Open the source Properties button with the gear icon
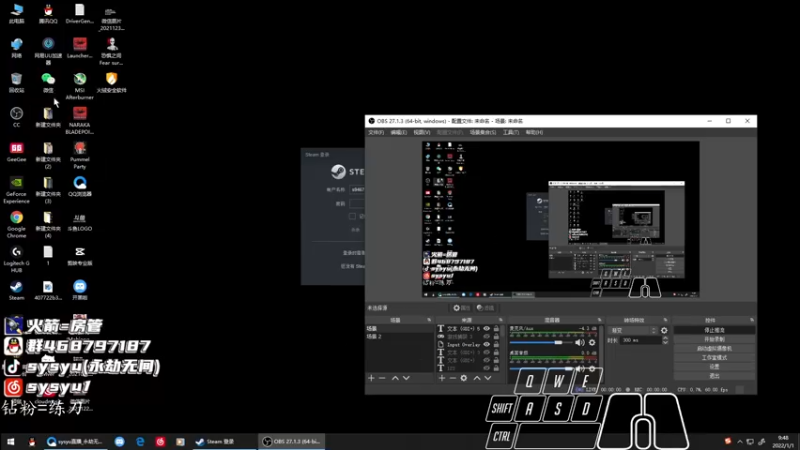Image resolution: width=800 pixels, height=450 pixels. coord(462,308)
